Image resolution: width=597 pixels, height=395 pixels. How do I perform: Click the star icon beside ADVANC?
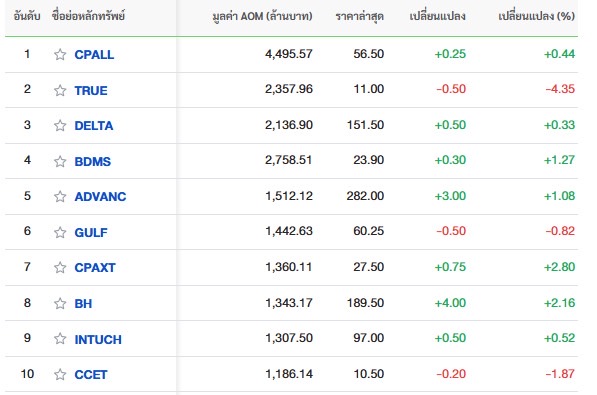(x=60, y=196)
